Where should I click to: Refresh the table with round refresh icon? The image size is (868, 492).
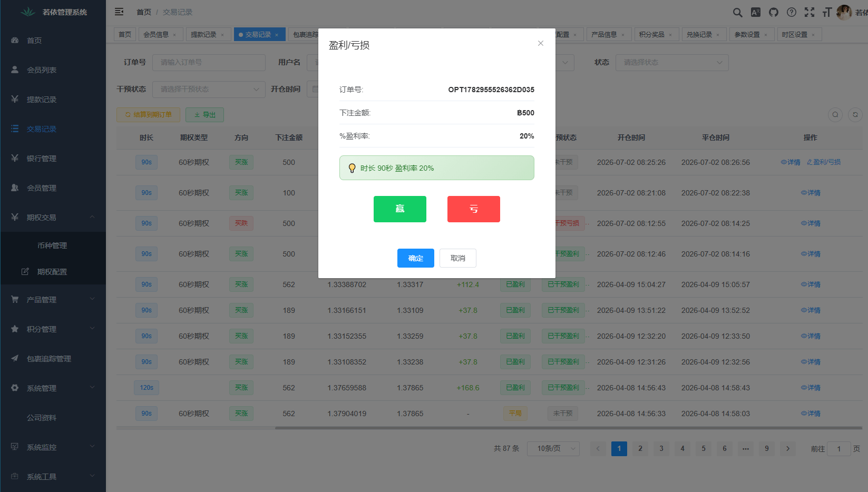point(855,114)
